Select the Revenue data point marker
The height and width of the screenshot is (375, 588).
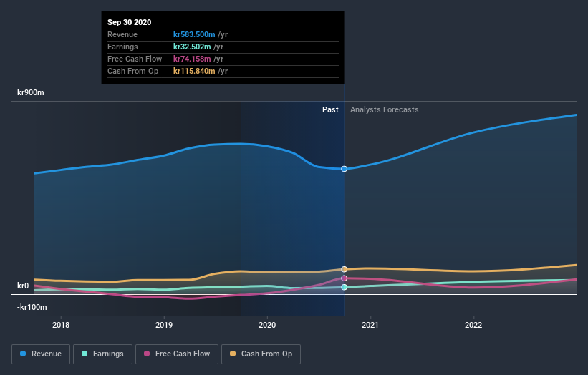click(344, 169)
